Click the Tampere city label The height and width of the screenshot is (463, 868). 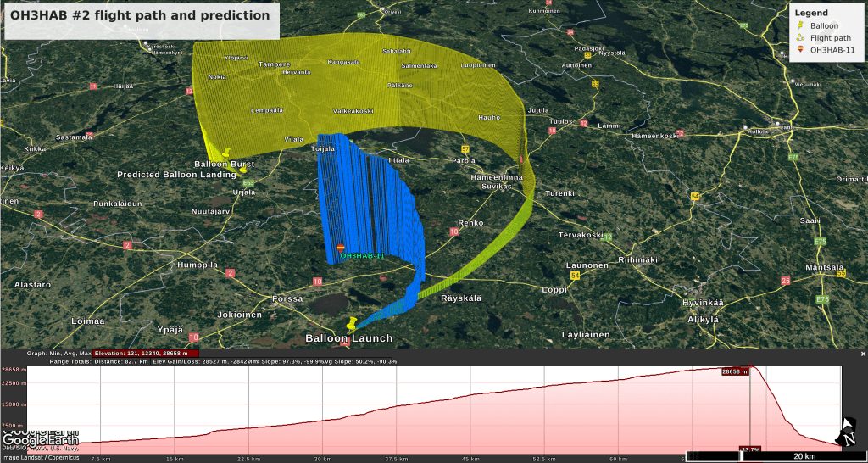click(x=274, y=64)
